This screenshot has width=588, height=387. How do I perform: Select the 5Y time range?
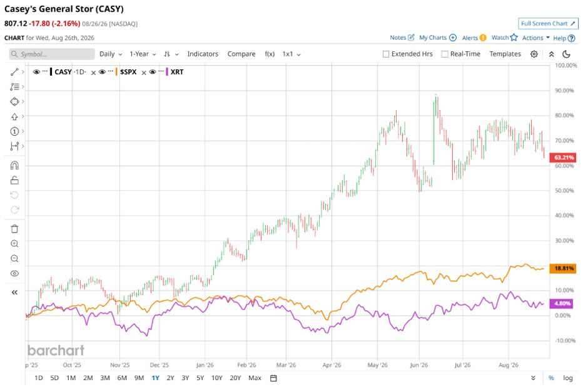[200, 378]
